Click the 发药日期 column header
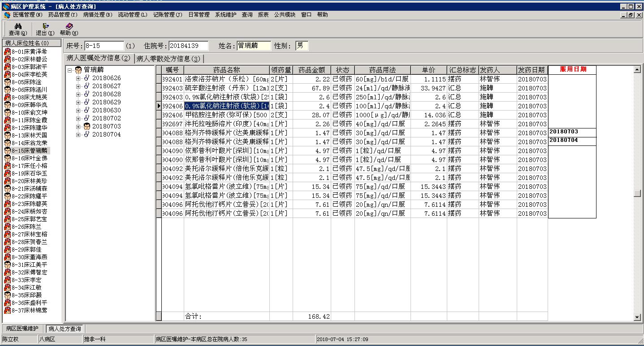The width and height of the screenshot is (644, 346). pos(532,70)
